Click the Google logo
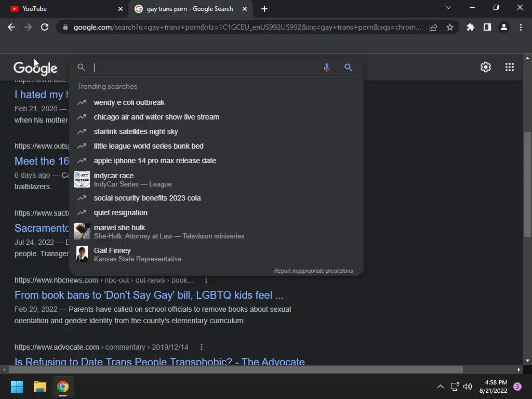This screenshot has width=532, height=399. coord(35,68)
